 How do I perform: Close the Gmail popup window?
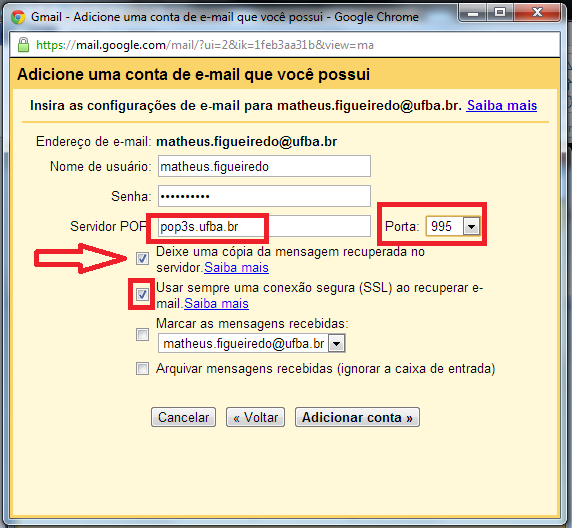click(x=537, y=13)
